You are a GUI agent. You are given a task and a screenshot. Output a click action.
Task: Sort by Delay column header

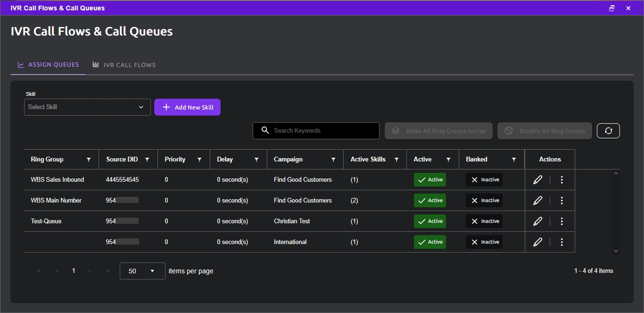pyautogui.click(x=225, y=160)
